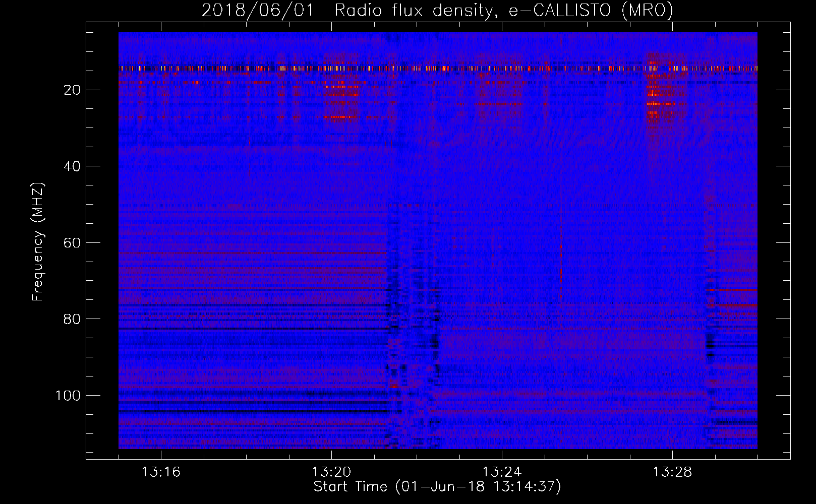
Task: Click the 60 frequency tick label
Action: tap(73, 243)
